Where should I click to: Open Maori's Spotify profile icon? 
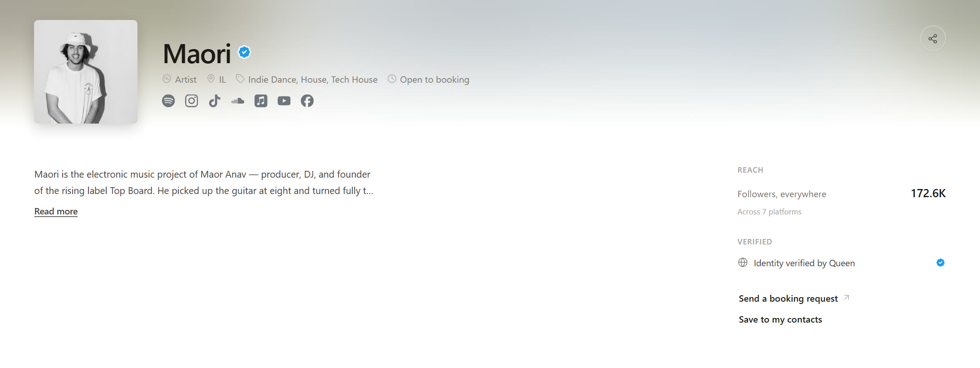(168, 101)
